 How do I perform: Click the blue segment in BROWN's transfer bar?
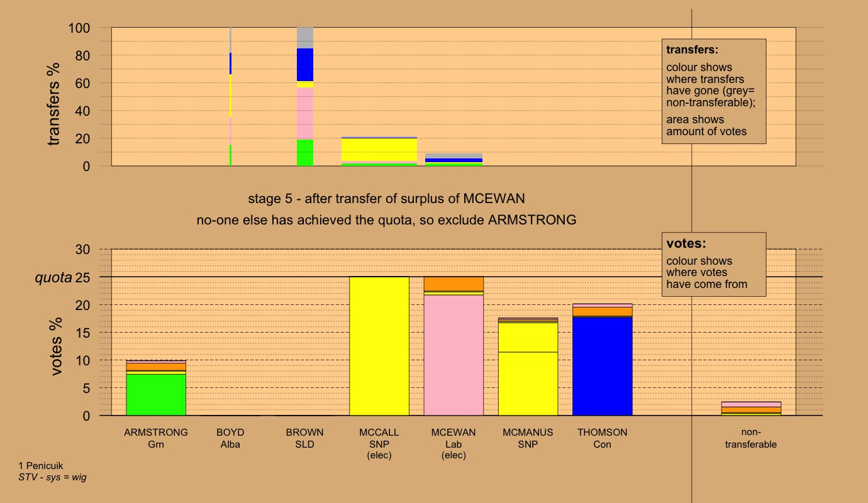(x=305, y=64)
